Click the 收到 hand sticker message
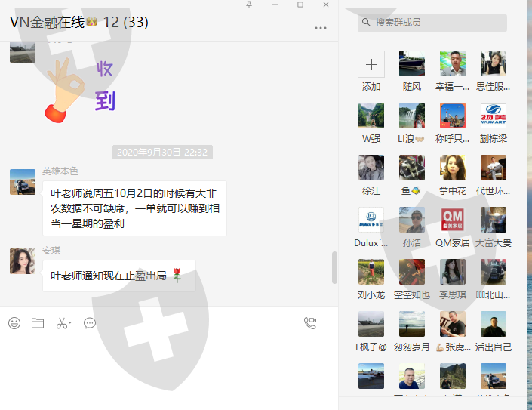 click(x=81, y=90)
